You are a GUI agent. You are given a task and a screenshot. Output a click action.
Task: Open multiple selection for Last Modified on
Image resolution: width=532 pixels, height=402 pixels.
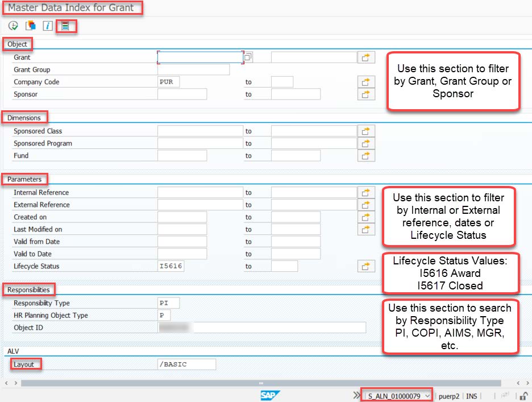366,229
